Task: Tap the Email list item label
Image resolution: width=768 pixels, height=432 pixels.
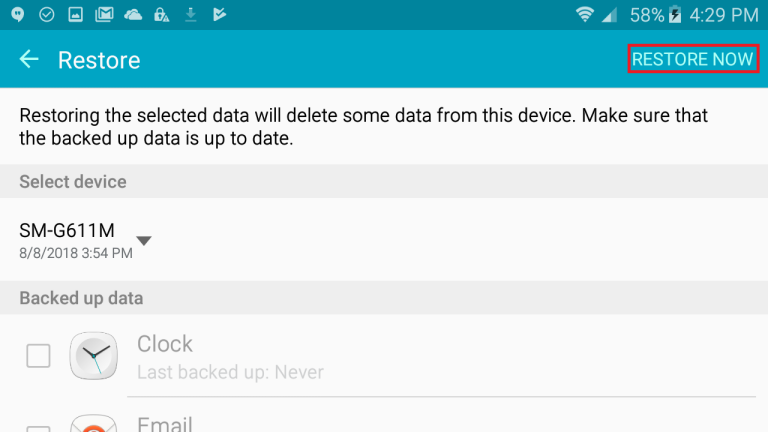Action: [165, 424]
